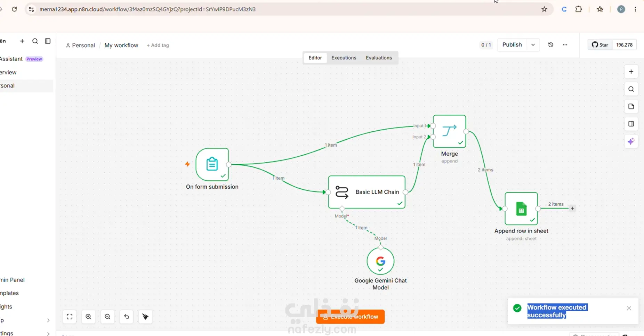Zoom out of the canvas
Viewport: 644px width, 336px height.
click(x=107, y=317)
